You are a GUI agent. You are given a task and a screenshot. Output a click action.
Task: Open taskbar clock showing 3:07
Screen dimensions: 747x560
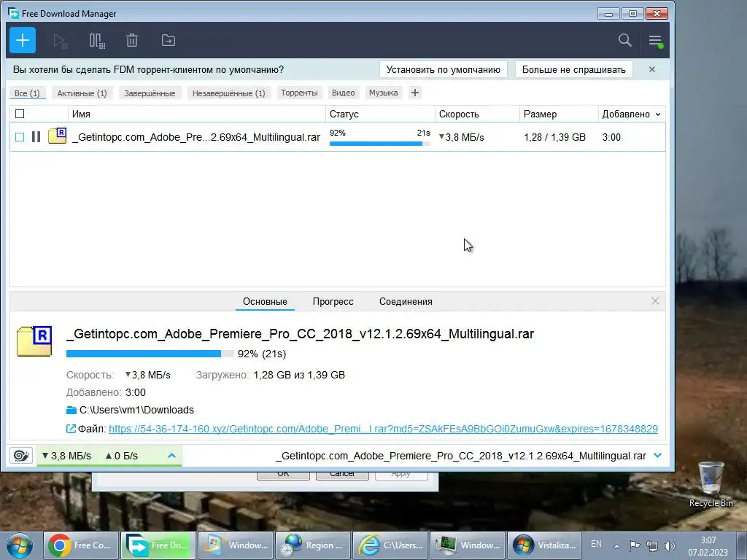pyautogui.click(x=708, y=546)
